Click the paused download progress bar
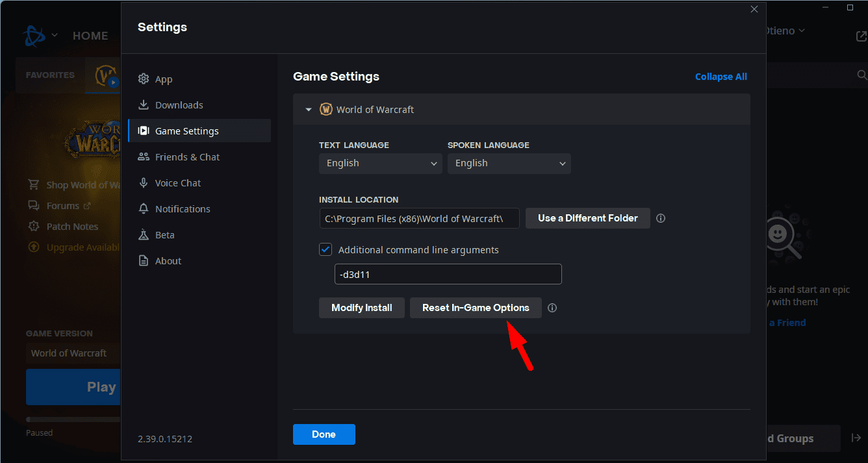 [71, 419]
